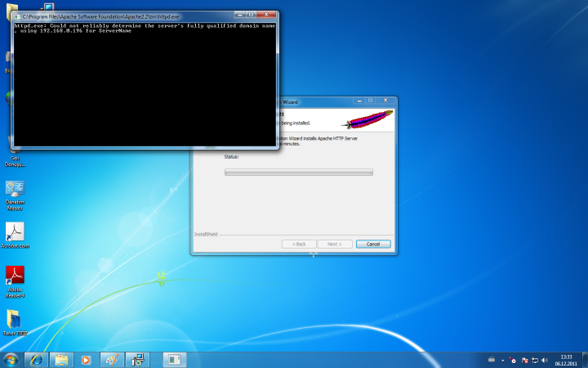Click the disabled Next button in installer
The height and width of the screenshot is (368, 588).
point(335,244)
